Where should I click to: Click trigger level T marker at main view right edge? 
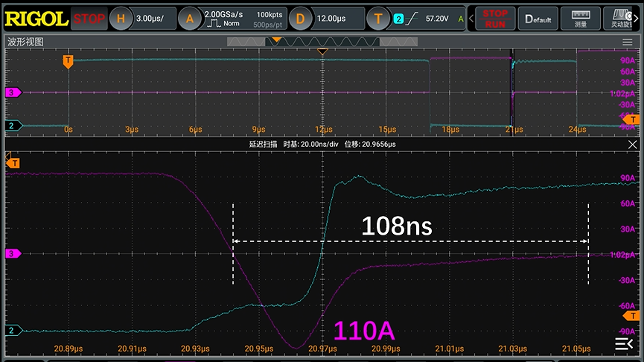coord(631,120)
